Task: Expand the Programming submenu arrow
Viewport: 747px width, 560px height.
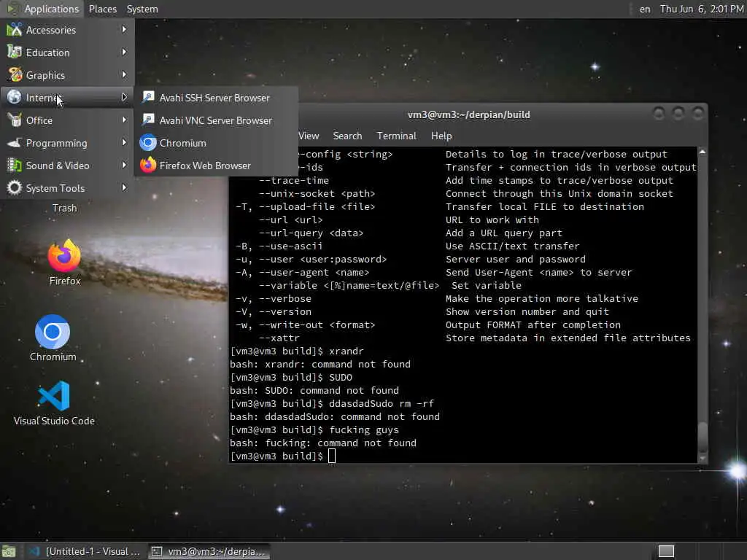Action: [x=124, y=142]
